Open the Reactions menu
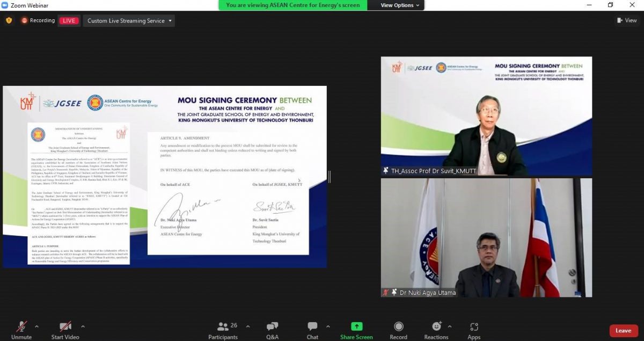This screenshot has height=341, width=644. coord(436,330)
